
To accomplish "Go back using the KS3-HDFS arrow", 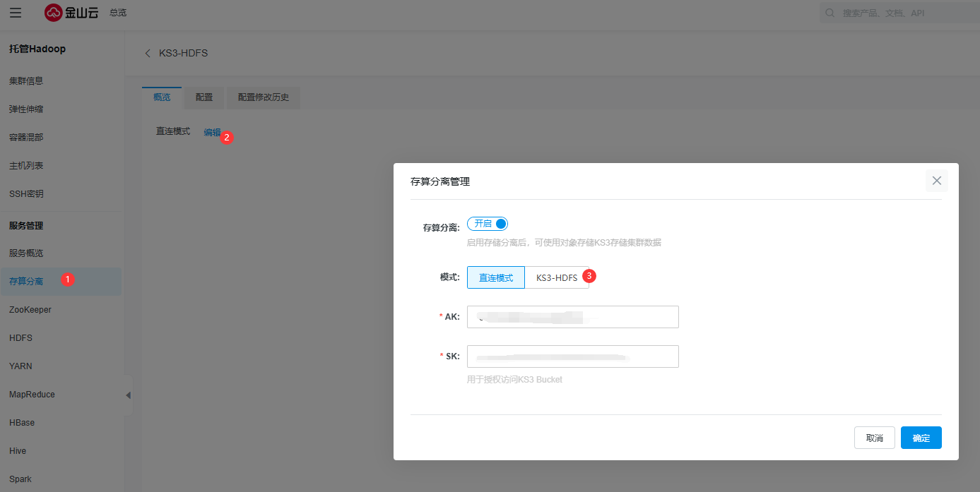I will point(148,54).
